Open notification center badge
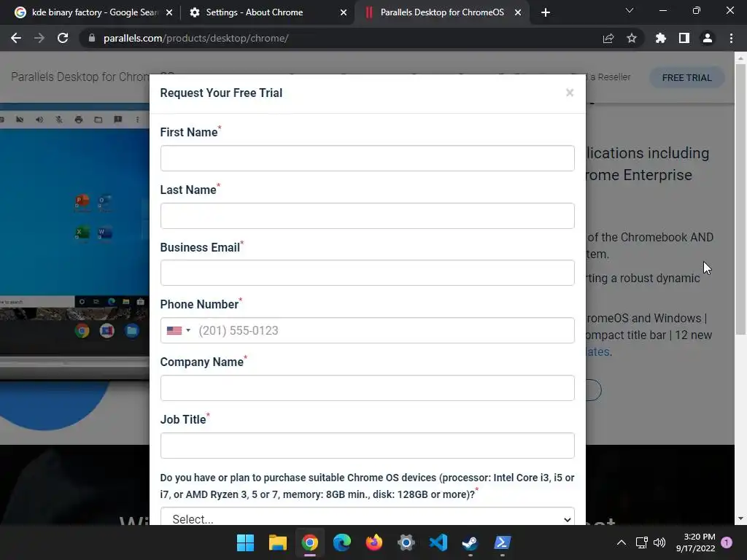The height and width of the screenshot is (560, 747). tap(727, 542)
